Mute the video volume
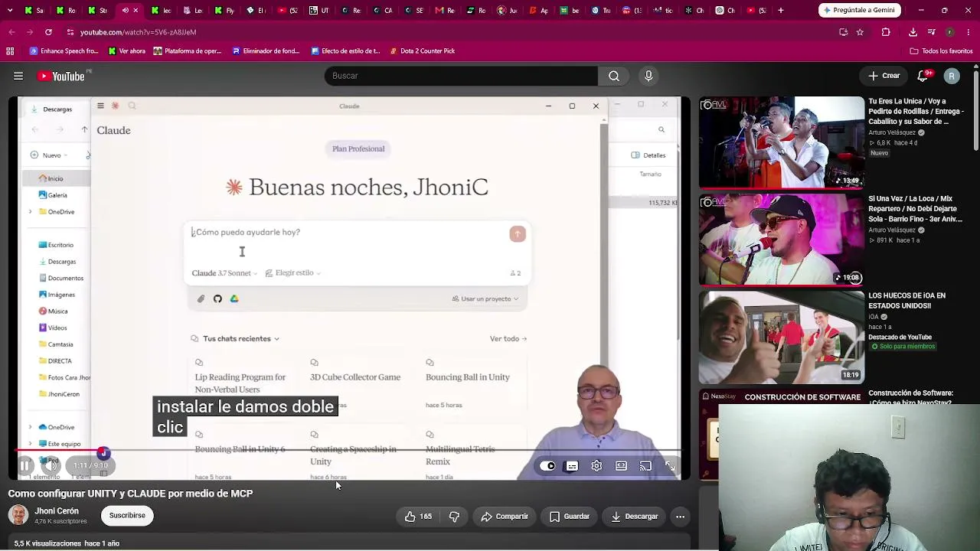 coord(51,465)
